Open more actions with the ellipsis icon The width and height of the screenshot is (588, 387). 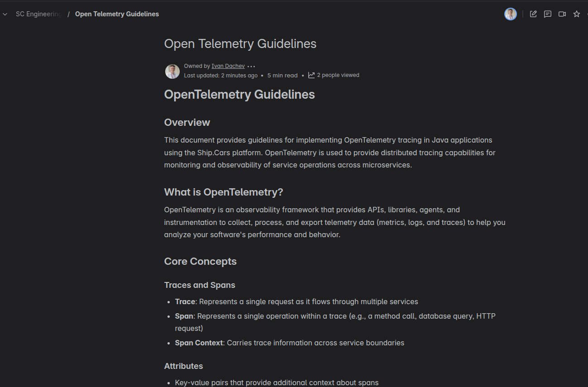(251, 66)
